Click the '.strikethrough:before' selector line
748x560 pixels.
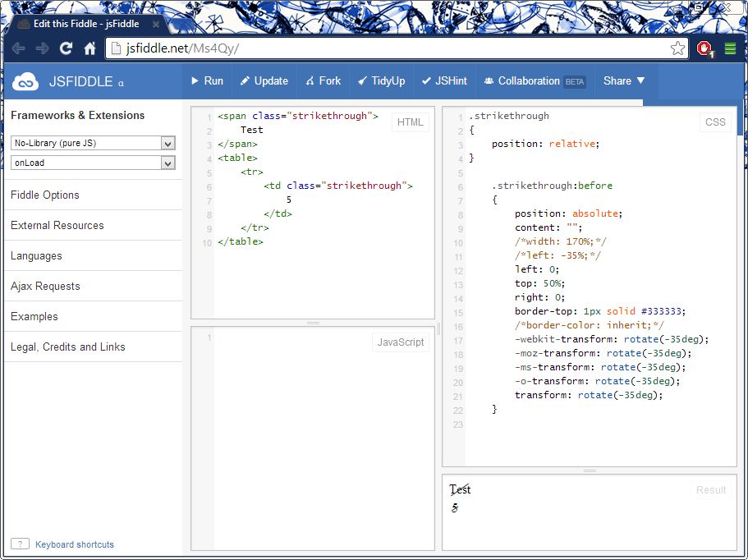pyautogui.click(x=552, y=186)
